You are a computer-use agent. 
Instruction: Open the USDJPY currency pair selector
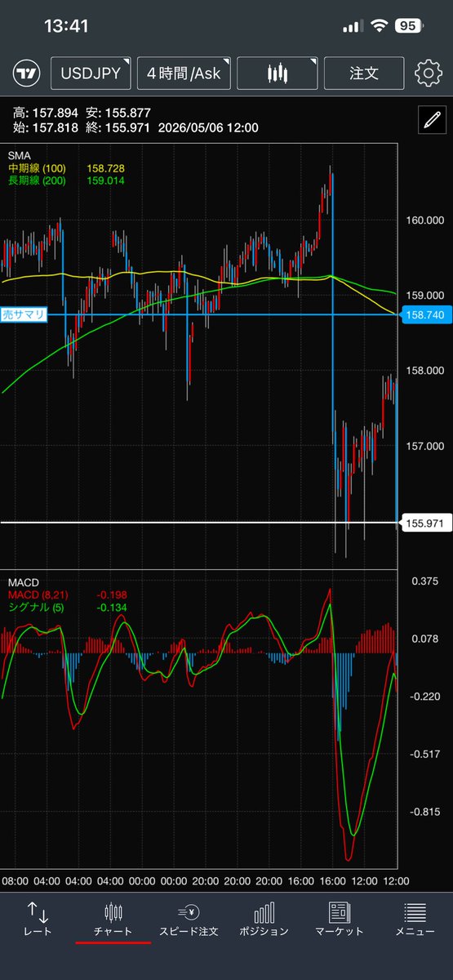(91, 73)
